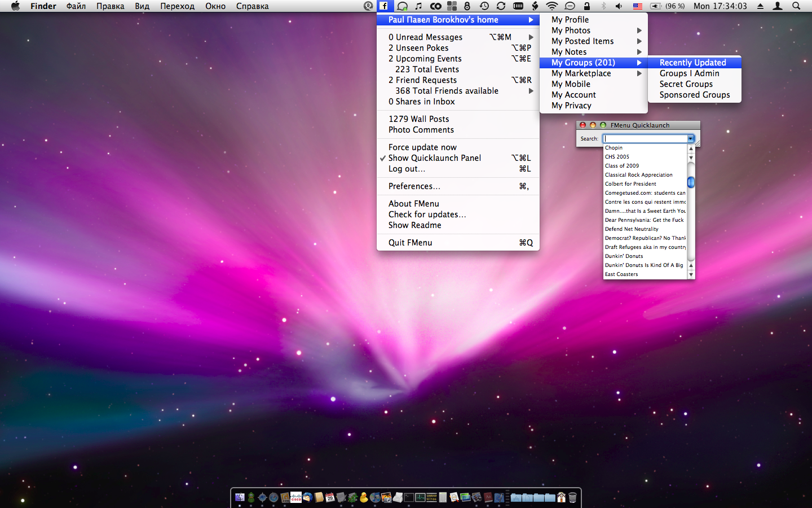
Task: Open the Apple menu logo
Action: [16, 6]
